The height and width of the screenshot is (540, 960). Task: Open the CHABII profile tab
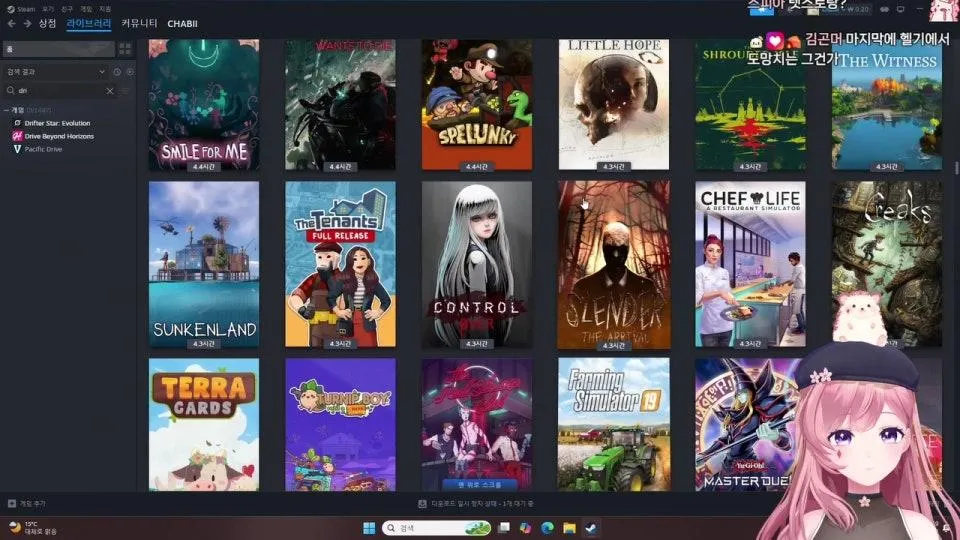point(182,23)
